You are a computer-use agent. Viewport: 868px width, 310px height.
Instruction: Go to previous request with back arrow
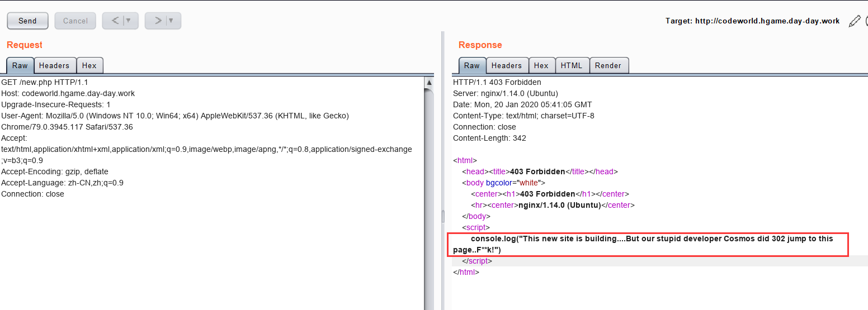pos(115,21)
